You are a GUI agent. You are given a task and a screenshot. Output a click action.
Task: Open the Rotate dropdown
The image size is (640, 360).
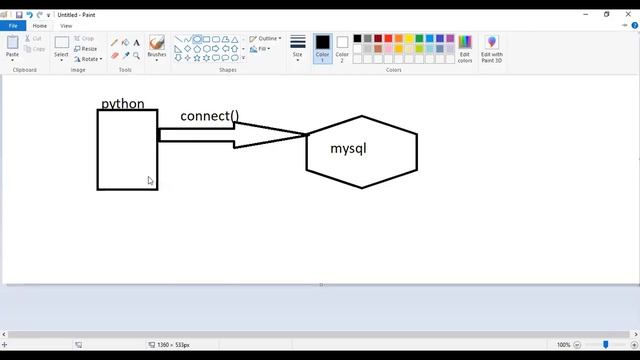[88, 59]
